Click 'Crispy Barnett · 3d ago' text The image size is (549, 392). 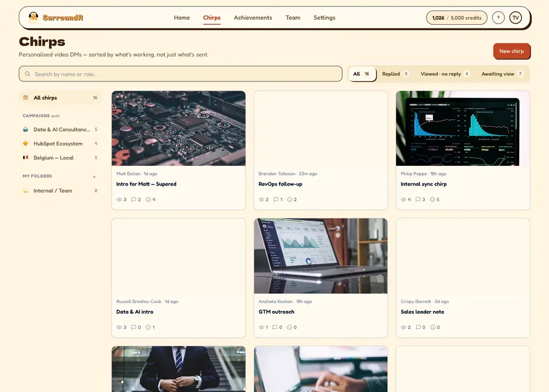(425, 301)
